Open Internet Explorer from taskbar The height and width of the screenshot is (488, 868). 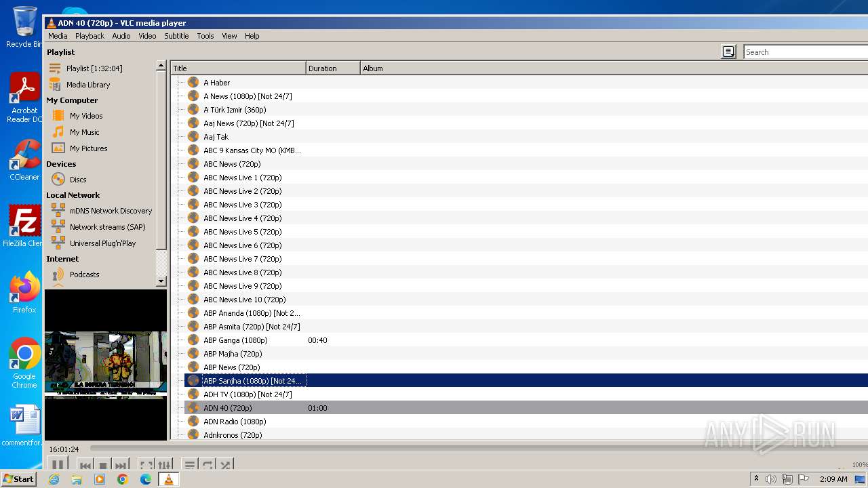(x=54, y=479)
